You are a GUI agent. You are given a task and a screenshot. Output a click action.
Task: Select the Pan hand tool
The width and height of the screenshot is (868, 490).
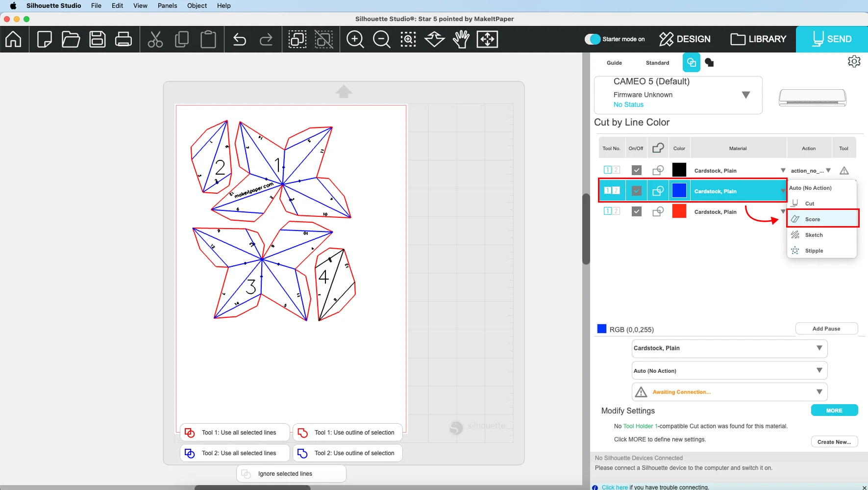[x=461, y=39]
